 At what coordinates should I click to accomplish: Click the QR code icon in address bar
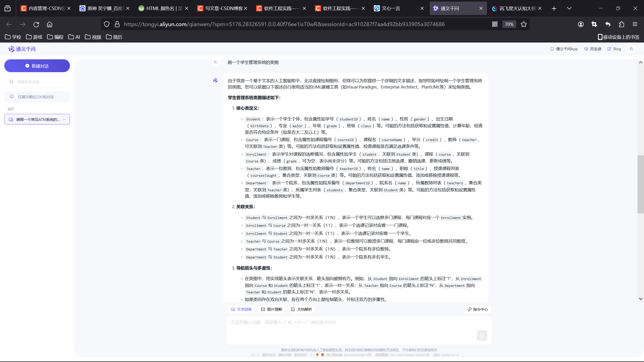(x=495, y=24)
